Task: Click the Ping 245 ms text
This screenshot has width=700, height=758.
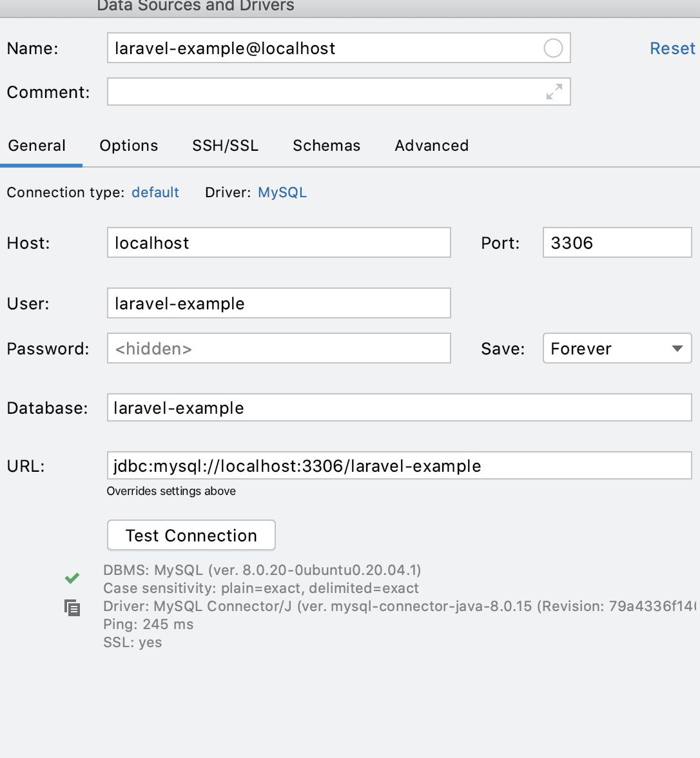Action: coord(148,624)
